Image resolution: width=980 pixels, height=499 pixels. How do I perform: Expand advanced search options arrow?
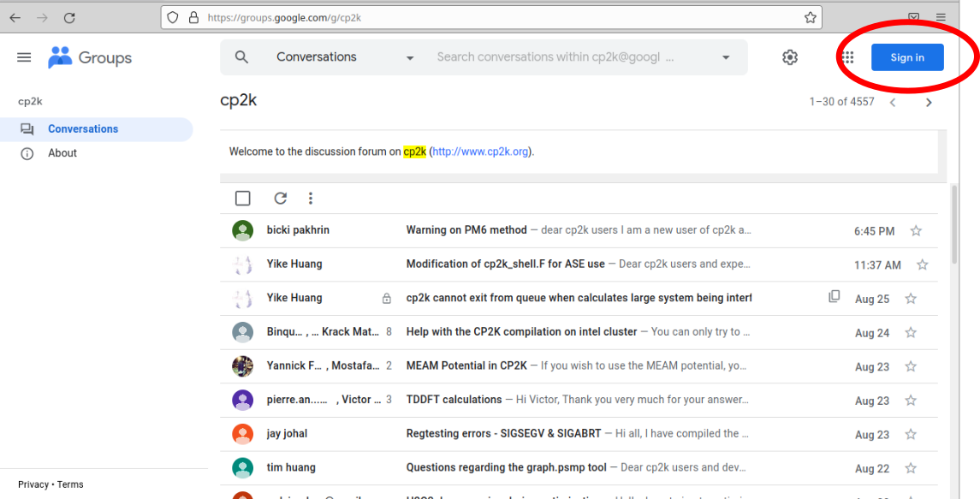(726, 57)
